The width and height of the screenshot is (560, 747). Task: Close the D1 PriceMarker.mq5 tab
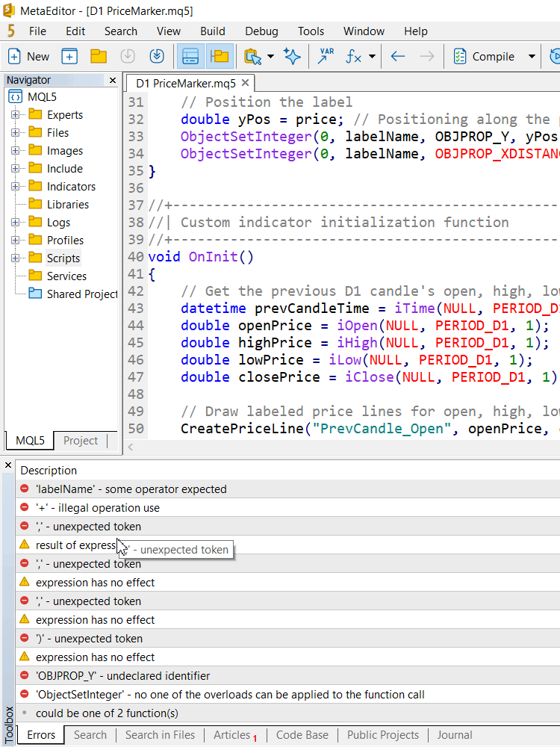pyautogui.click(x=245, y=83)
